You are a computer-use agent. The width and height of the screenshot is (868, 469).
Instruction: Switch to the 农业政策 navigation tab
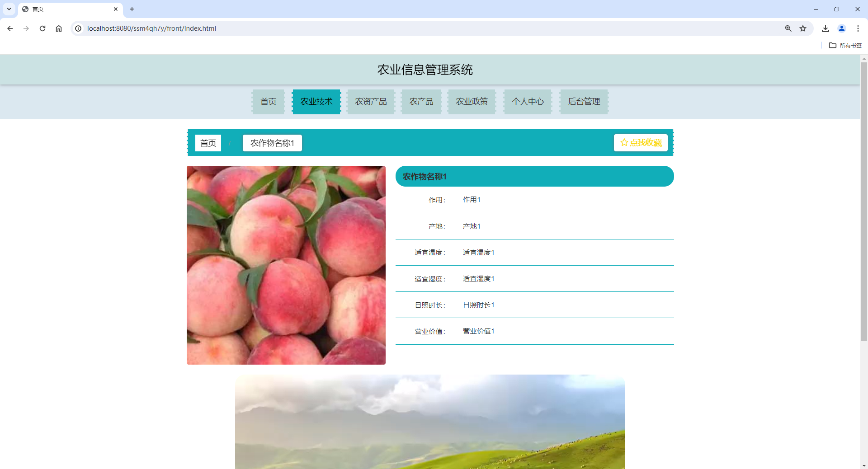(472, 102)
